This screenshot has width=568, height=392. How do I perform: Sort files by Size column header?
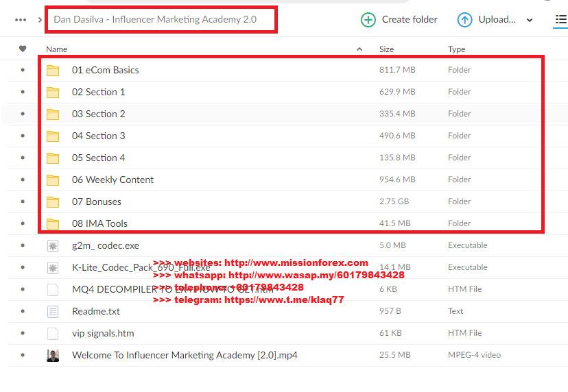pyautogui.click(x=386, y=49)
